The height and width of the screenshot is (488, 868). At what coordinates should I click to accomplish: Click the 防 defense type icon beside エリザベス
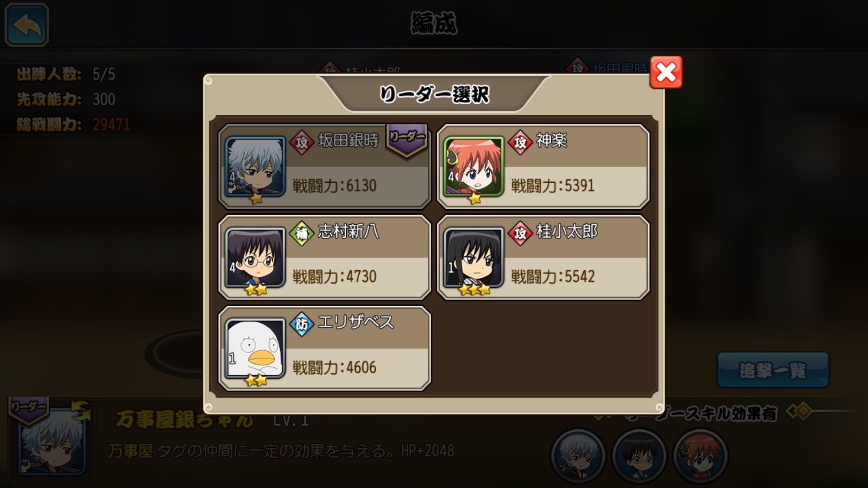(302, 324)
